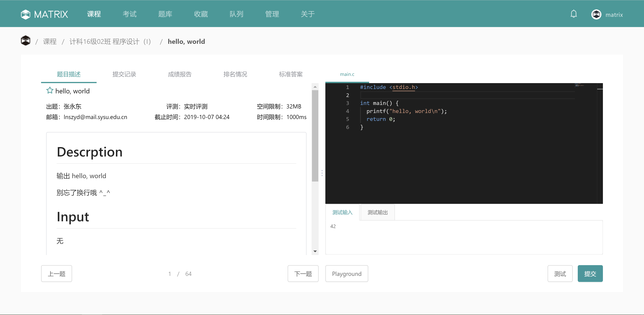Viewport: 644px width, 315px height.
Task: Open the 队列 navigation item
Action: point(236,14)
